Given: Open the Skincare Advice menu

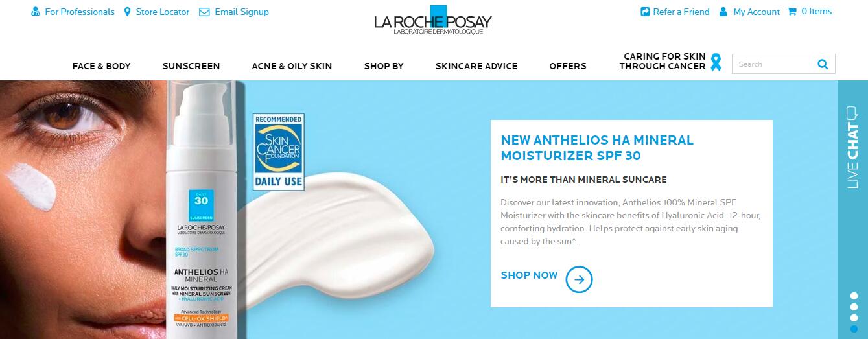Looking at the screenshot, I should pos(476,66).
